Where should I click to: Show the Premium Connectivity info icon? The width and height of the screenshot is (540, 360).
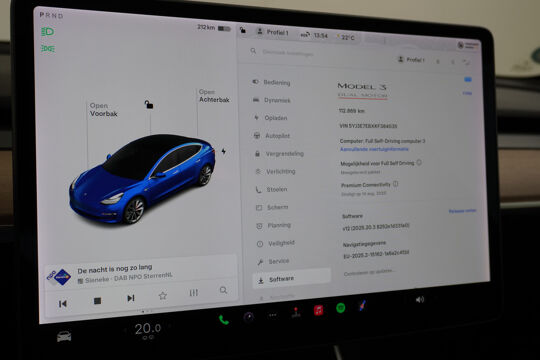(396, 184)
